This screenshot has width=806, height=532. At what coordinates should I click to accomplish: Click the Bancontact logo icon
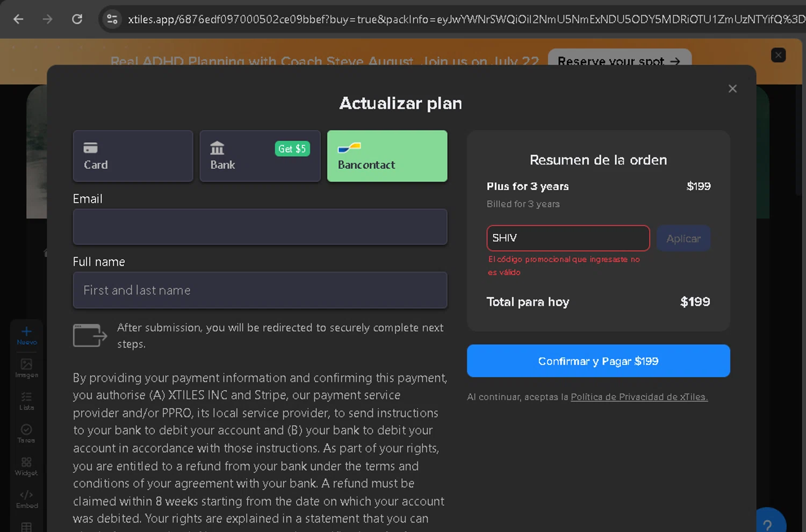pos(349,147)
